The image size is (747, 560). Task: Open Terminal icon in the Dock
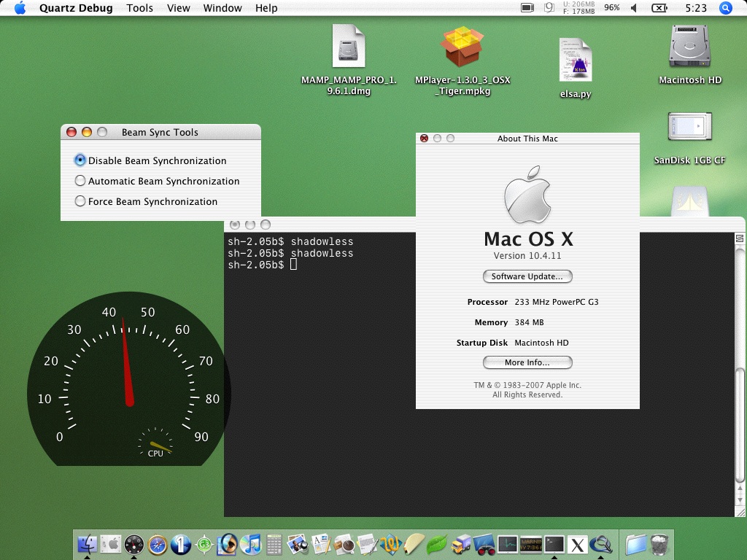click(x=554, y=544)
